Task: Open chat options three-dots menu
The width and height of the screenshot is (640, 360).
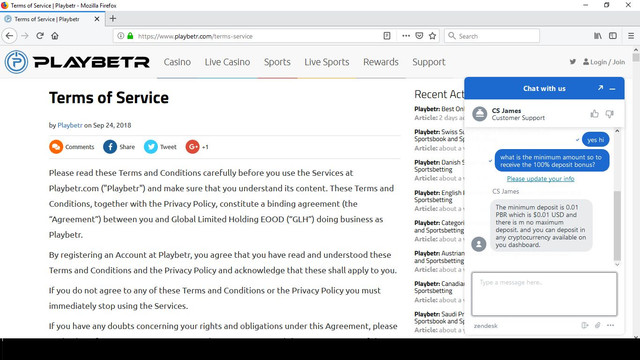Action: point(610,325)
